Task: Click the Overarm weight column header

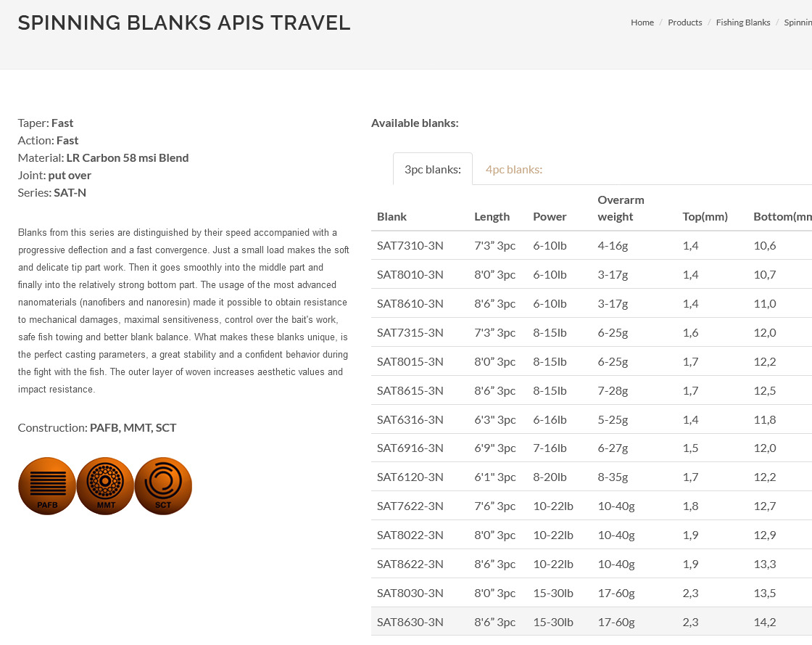Action: click(621, 208)
